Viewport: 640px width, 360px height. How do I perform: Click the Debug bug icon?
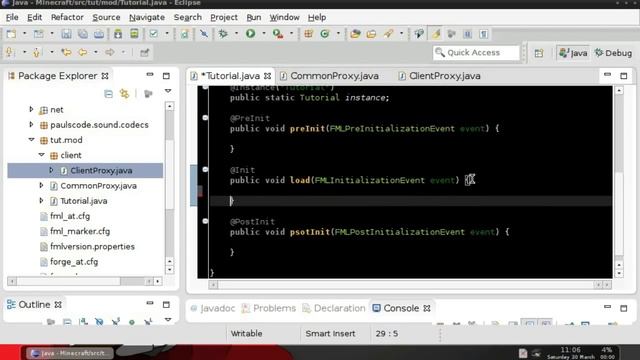tap(223, 34)
